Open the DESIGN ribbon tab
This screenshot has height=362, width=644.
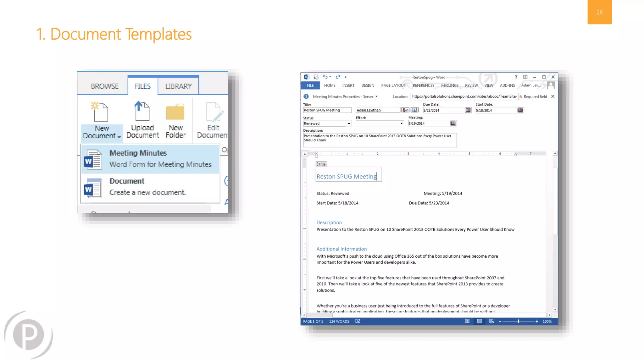coord(368,85)
